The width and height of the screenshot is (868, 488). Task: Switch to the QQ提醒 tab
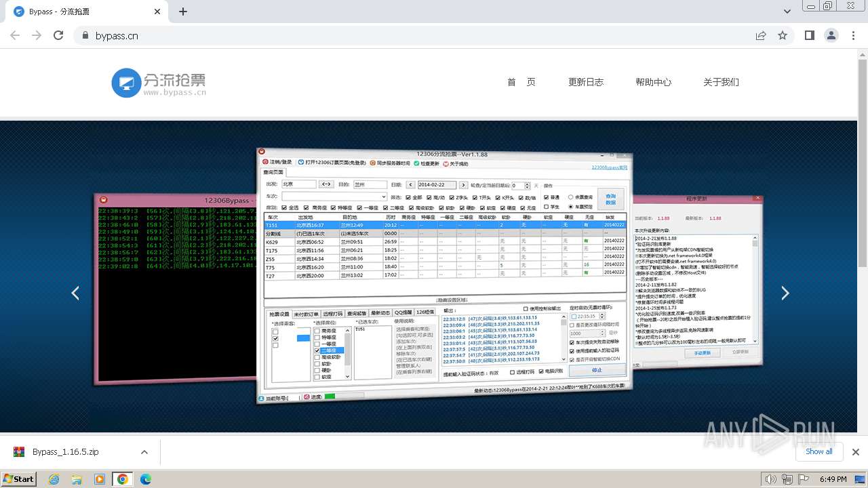coord(403,312)
